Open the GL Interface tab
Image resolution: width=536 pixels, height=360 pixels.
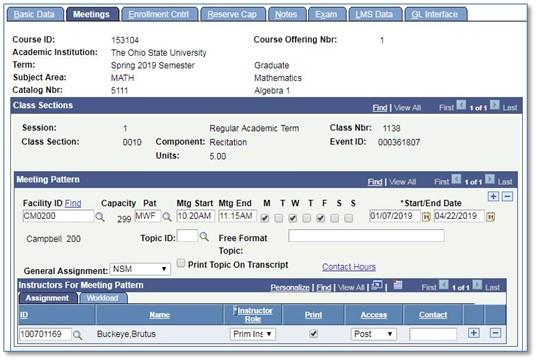tap(435, 14)
